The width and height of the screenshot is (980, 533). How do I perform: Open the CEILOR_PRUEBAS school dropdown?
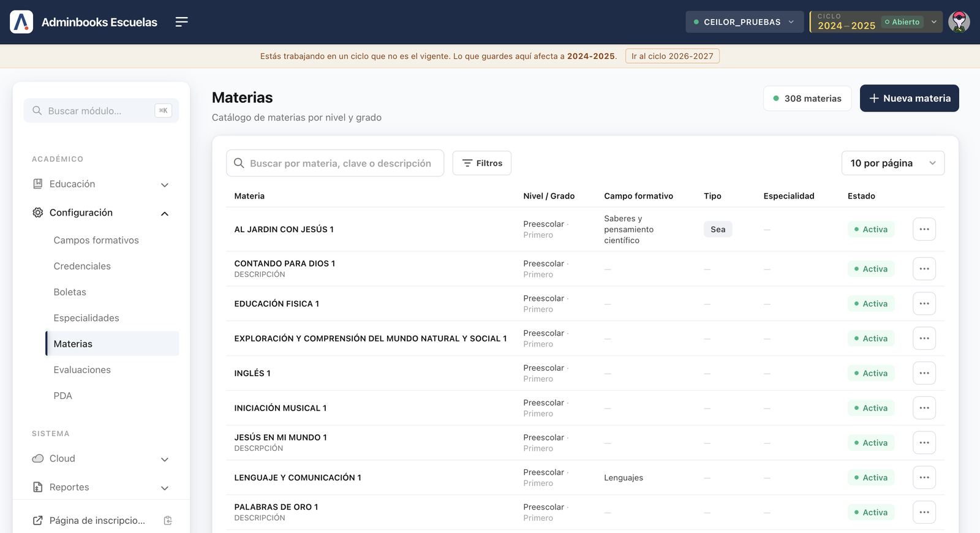(x=745, y=22)
